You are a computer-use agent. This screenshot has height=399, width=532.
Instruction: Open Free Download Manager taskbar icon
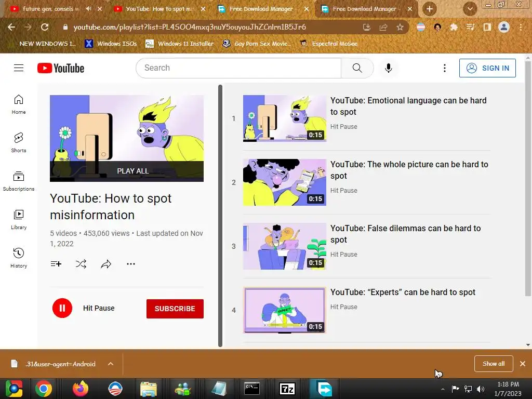pyautogui.click(x=323, y=389)
